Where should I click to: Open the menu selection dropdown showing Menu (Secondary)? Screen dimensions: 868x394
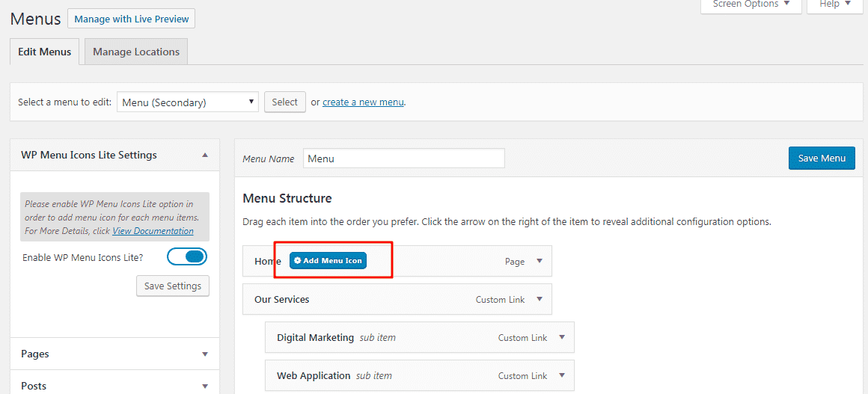[x=188, y=102]
